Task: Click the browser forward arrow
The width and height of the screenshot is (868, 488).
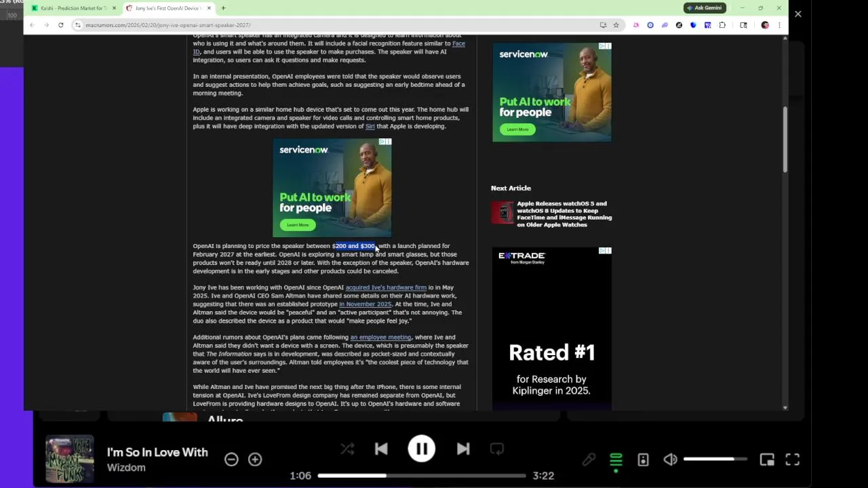Action: coord(46,25)
